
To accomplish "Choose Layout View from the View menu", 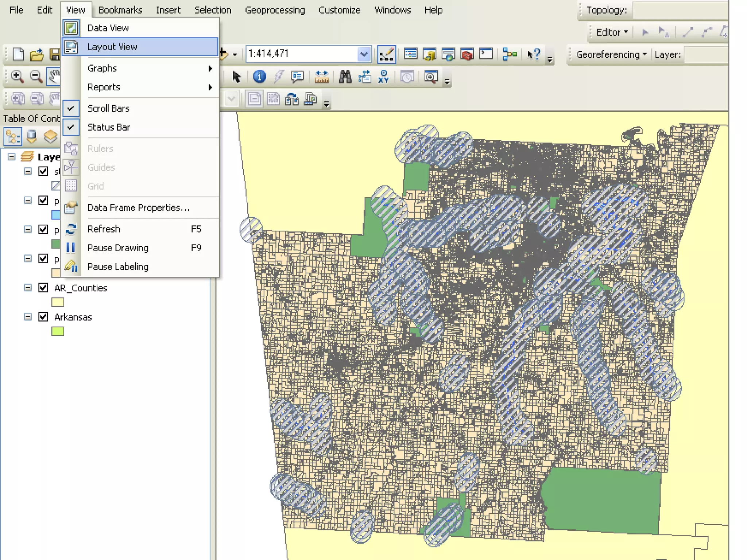I will pyautogui.click(x=112, y=47).
